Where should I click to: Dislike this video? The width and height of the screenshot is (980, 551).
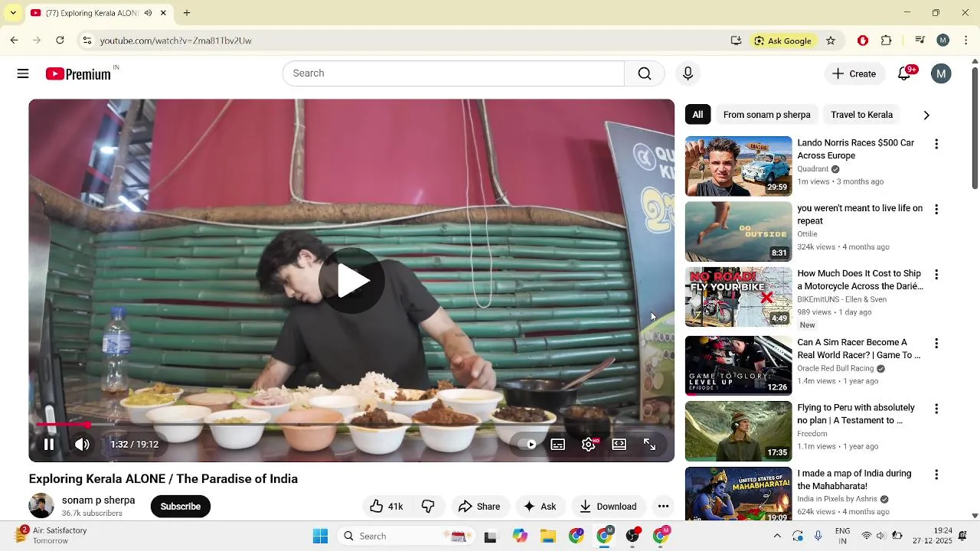coord(428,506)
